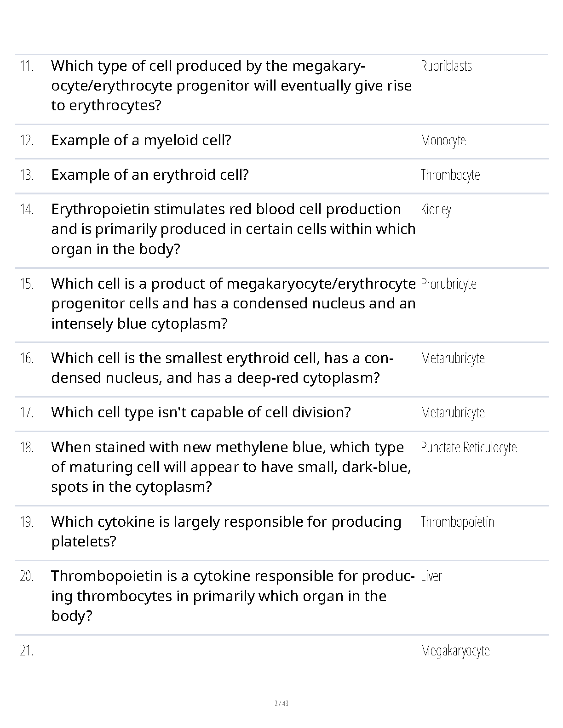
Task: Click the answer "Rubriblasts"
Action: (x=446, y=66)
